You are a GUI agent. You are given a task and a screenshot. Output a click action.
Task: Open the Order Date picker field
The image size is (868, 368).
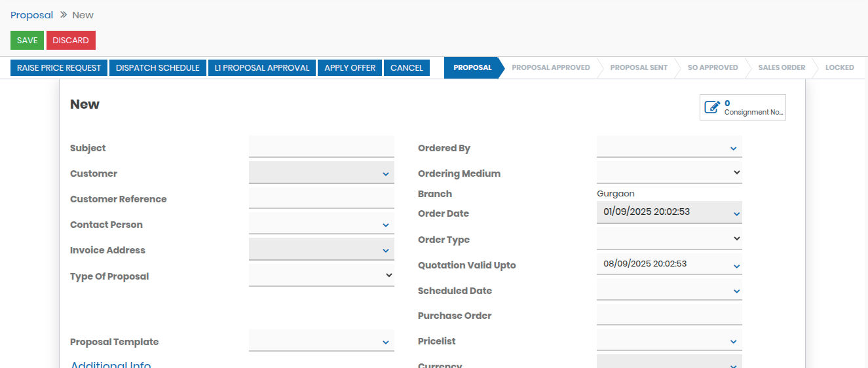pos(663,212)
